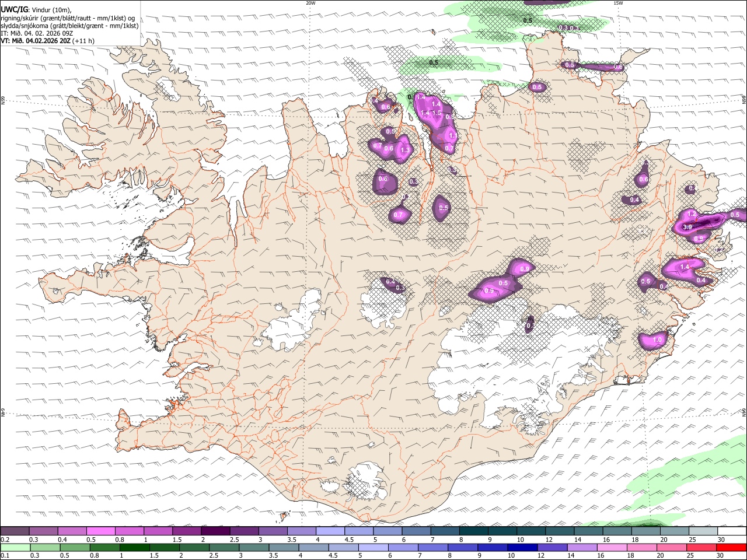The height and width of the screenshot is (560, 747).
Task: Click the '1.1' snowfall value on the map
Action: (452, 135)
